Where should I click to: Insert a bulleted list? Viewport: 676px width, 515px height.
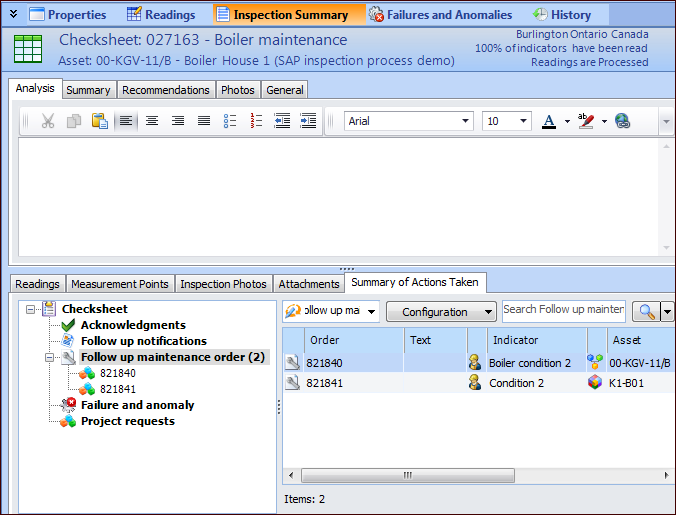tap(230, 121)
